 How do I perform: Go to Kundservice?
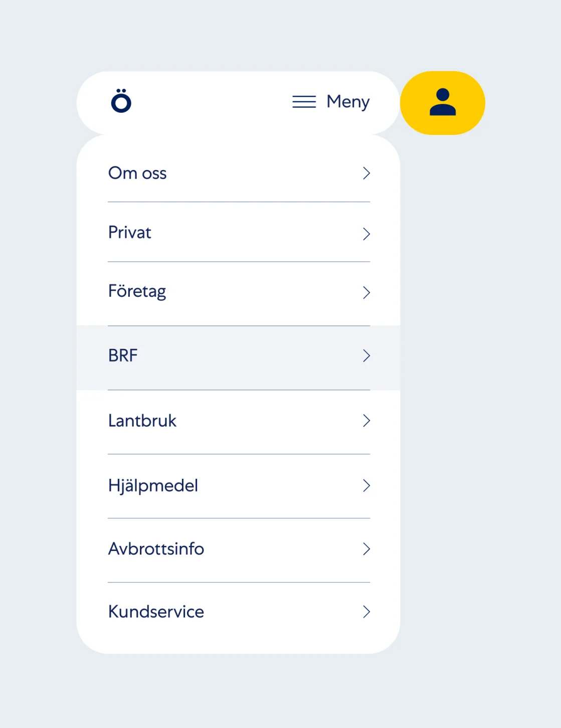(x=239, y=612)
